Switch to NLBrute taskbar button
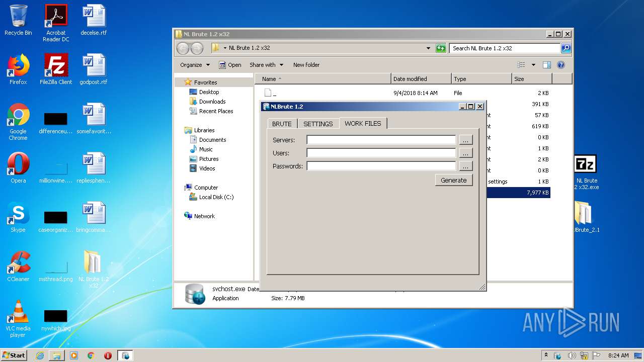This screenshot has height=362, width=644. [x=125, y=355]
